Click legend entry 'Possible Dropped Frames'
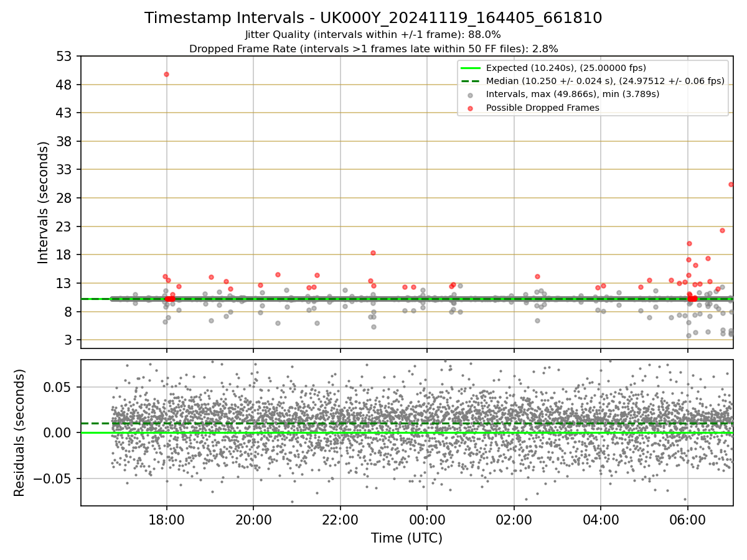Image resolution: width=747 pixels, height=560 pixels. (543, 108)
